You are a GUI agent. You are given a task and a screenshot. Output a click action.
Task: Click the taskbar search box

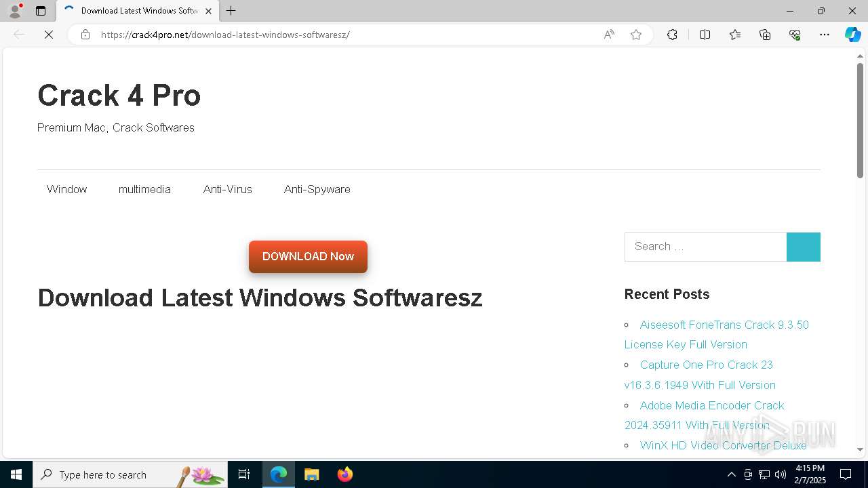(130, 474)
